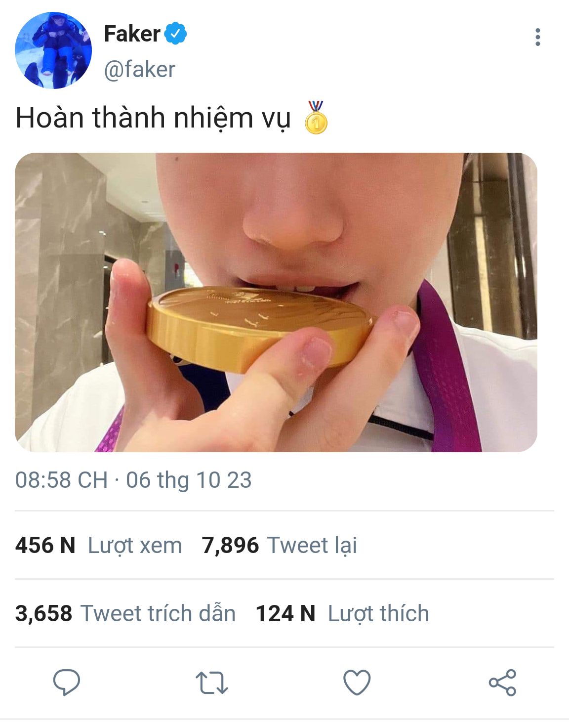Open the 124 N Lượt thích list
Image resolution: width=569 pixels, height=728 pixels.
[x=342, y=613]
